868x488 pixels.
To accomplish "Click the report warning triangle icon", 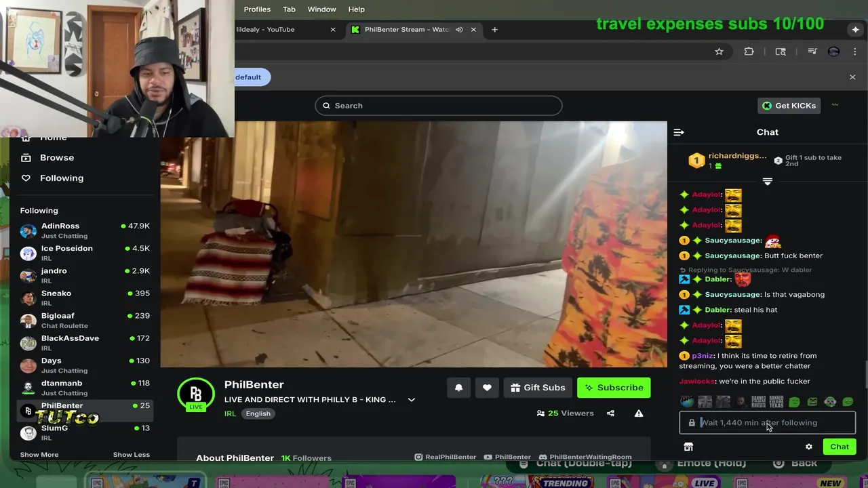I will coord(639,413).
